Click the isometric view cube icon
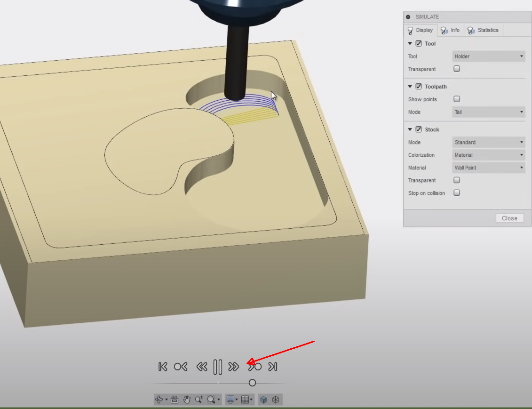Viewport: 532px width, 409px height. 264,399
